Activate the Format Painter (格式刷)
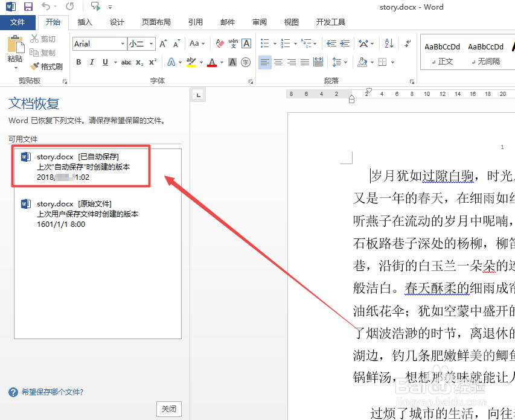 [46, 66]
